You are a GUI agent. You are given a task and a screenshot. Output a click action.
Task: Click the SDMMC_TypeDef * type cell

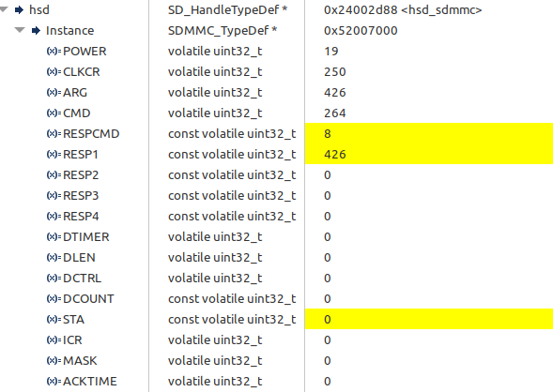pyautogui.click(x=223, y=31)
